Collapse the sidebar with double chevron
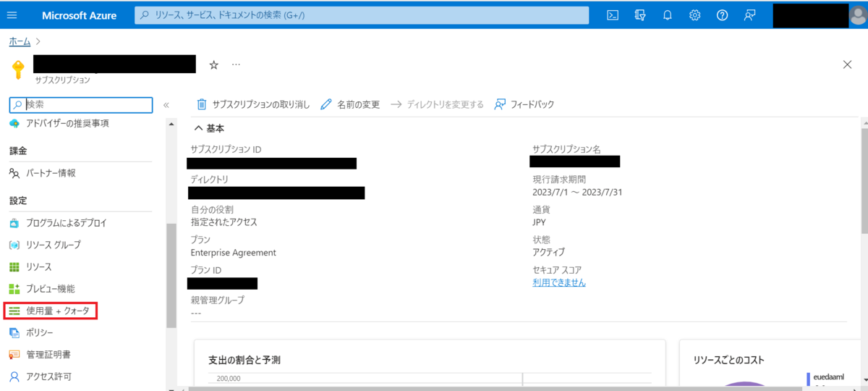This screenshot has height=391, width=868. (x=166, y=105)
